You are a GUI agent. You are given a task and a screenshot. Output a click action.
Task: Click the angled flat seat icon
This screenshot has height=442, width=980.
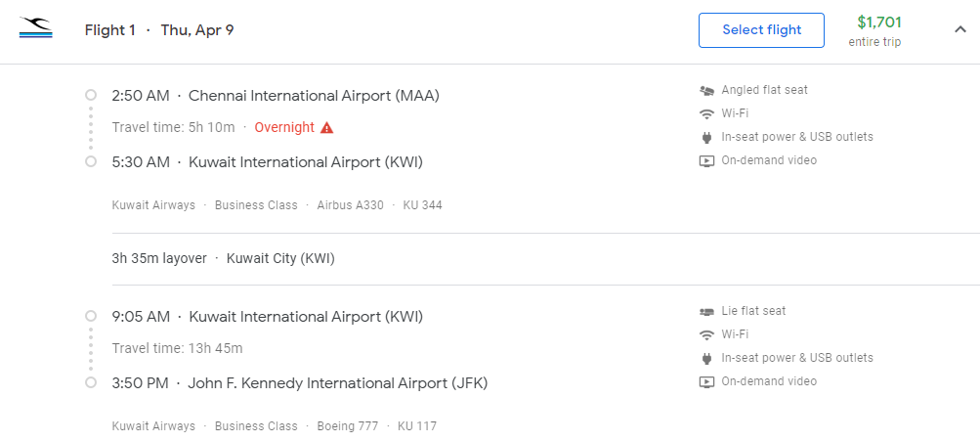coord(706,91)
